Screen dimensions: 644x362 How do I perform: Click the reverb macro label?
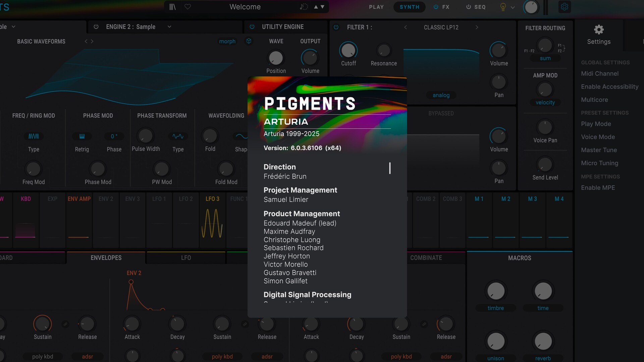pyautogui.click(x=543, y=358)
